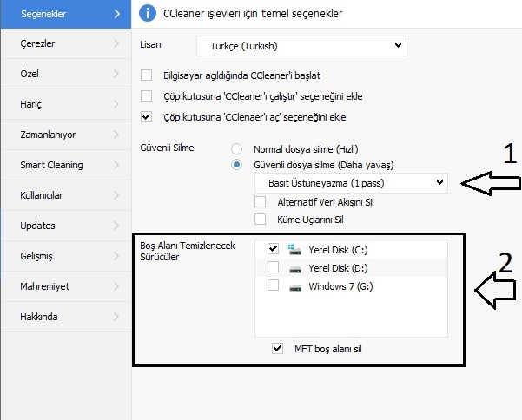
Task: Select 'Normal dosya silme (Hızlı)' radio button
Action: click(x=237, y=148)
